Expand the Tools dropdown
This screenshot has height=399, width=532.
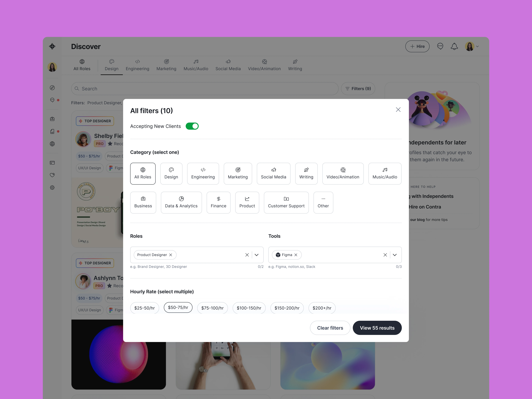395,255
